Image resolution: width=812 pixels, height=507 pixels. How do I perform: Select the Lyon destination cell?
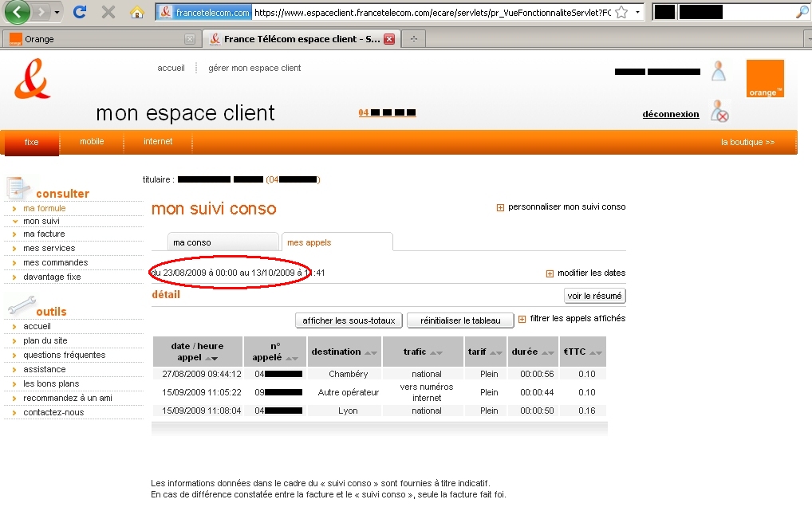coord(348,411)
